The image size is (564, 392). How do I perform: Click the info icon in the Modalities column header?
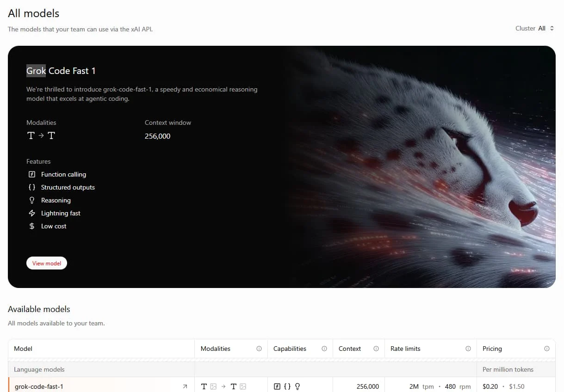(x=259, y=349)
